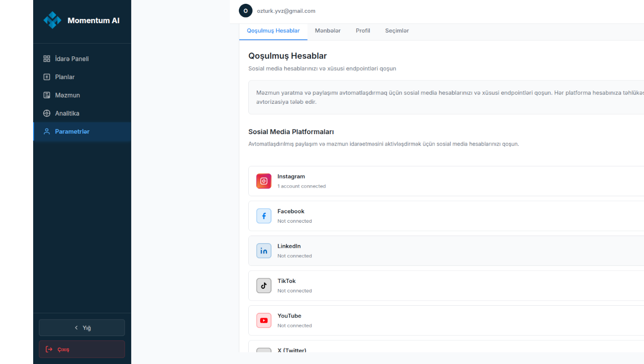The width and height of the screenshot is (644, 364).
Task: Select Parametrlər in the sidebar
Action: coord(72,131)
